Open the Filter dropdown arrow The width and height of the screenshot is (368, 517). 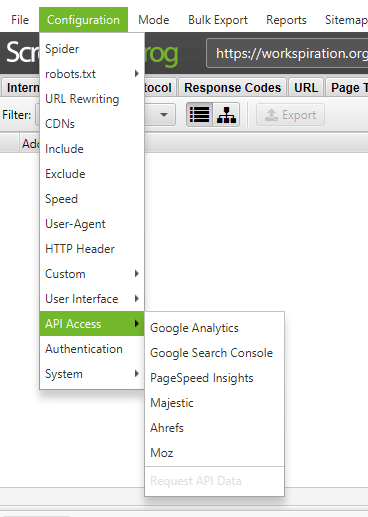click(163, 115)
